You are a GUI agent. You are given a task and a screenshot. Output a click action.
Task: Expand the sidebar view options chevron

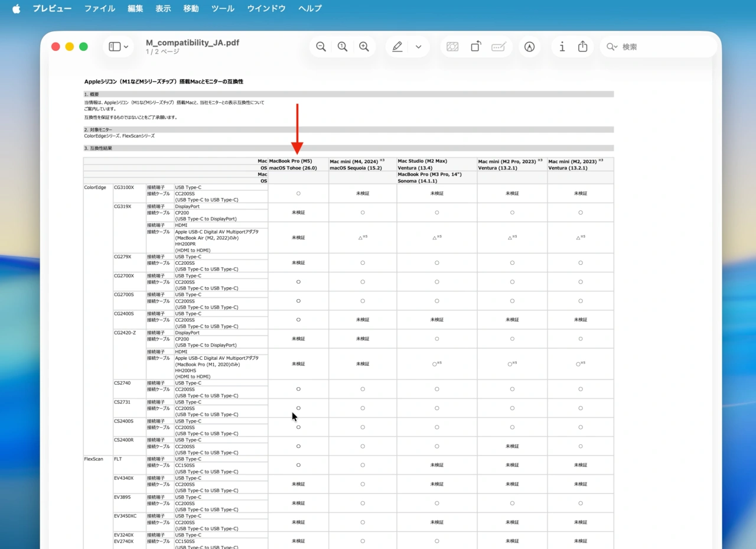(x=126, y=47)
